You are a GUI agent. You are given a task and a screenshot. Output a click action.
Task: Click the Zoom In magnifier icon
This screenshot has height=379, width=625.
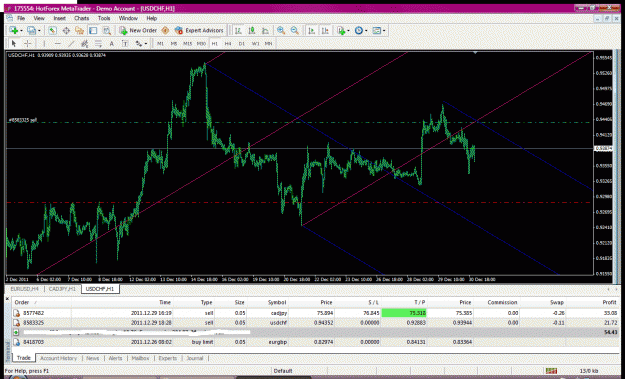click(281, 30)
